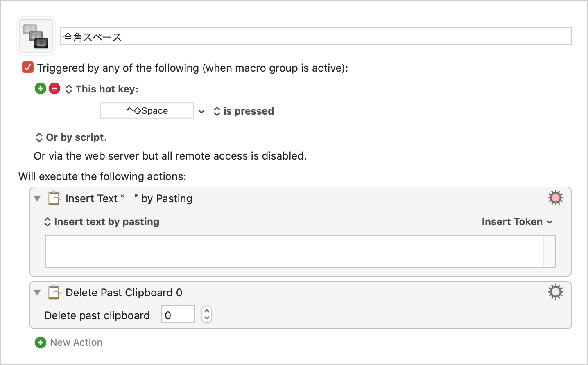
Task: Uncheck the Triggered by any of the following checkbox
Action: click(28, 68)
